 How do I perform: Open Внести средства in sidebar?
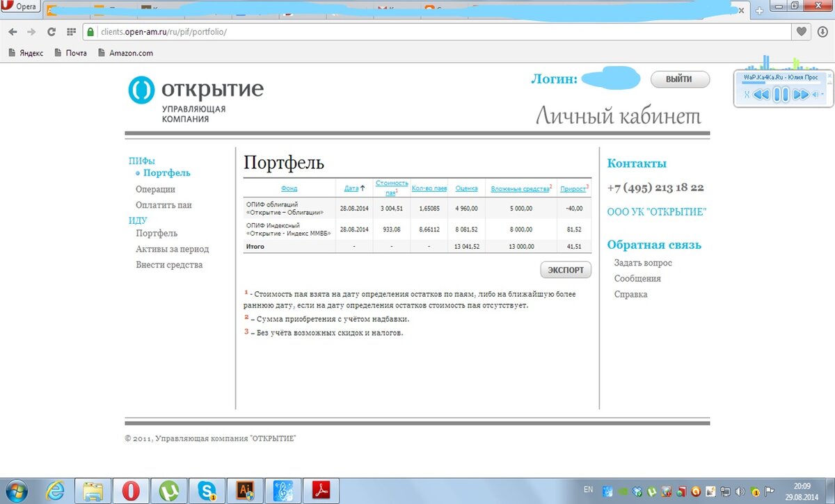tap(169, 265)
